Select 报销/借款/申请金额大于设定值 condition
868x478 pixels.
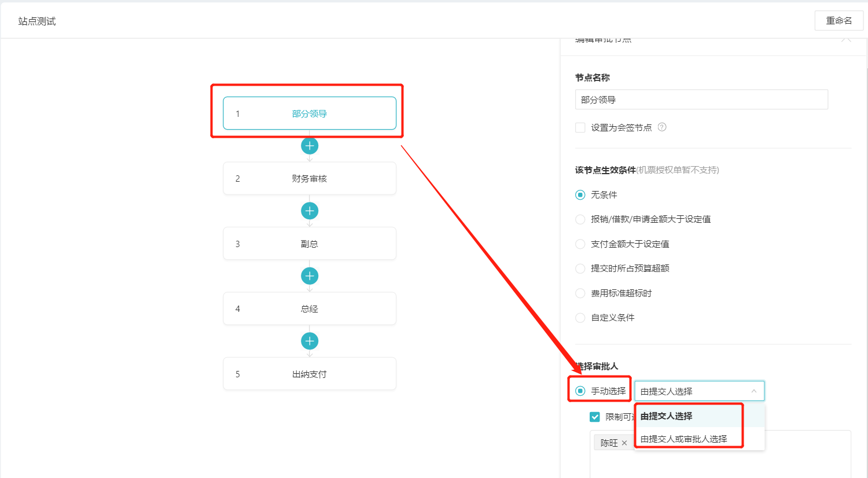click(x=580, y=219)
